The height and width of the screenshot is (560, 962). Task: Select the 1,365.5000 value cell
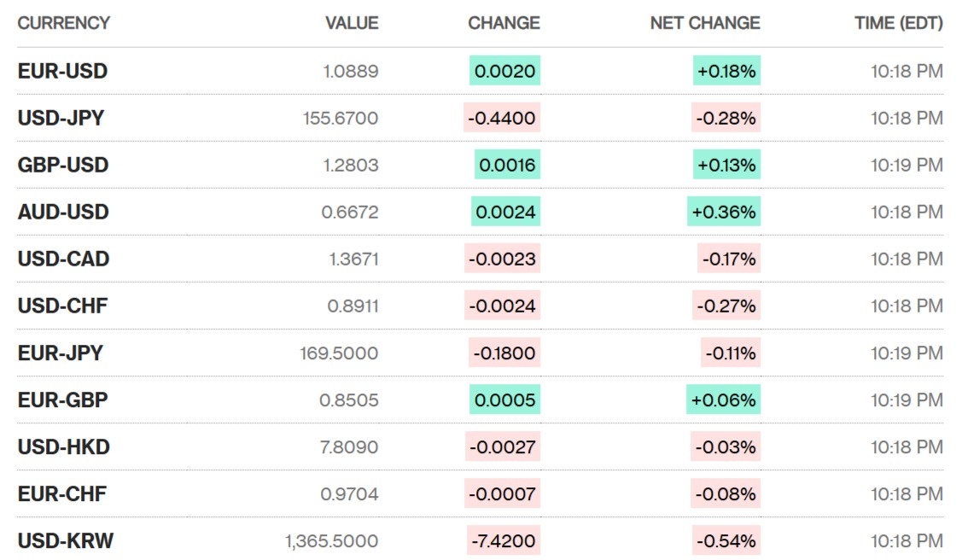click(x=331, y=540)
